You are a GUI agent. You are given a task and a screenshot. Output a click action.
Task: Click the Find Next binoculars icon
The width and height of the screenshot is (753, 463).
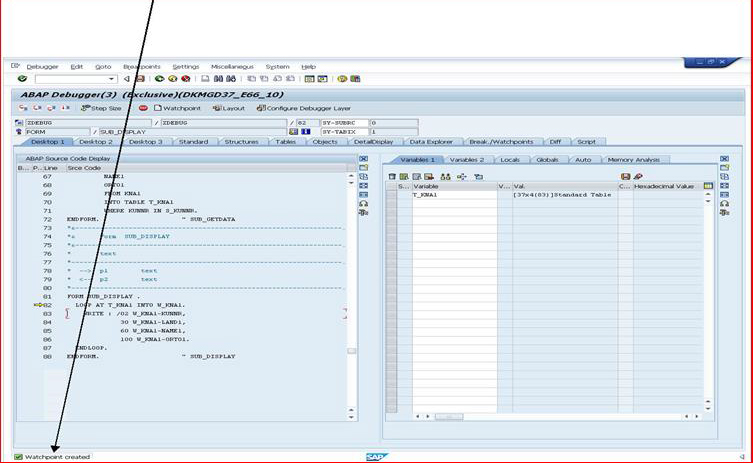point(231,79)
